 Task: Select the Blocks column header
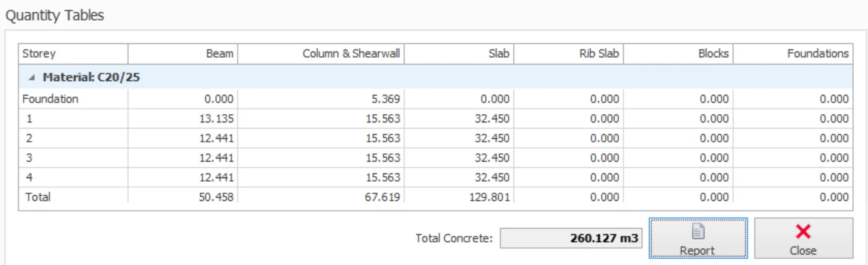[678, 54]
